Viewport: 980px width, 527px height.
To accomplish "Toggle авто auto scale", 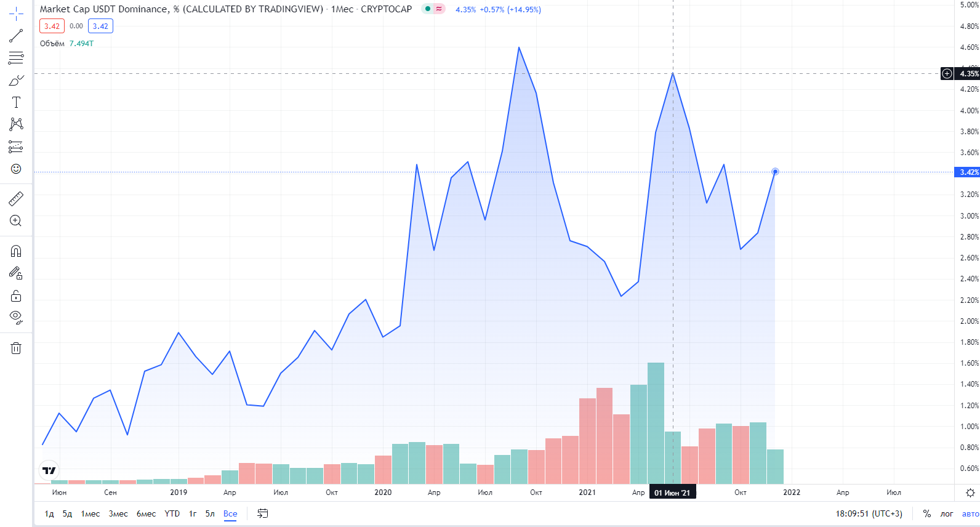I will coord(971,513).
